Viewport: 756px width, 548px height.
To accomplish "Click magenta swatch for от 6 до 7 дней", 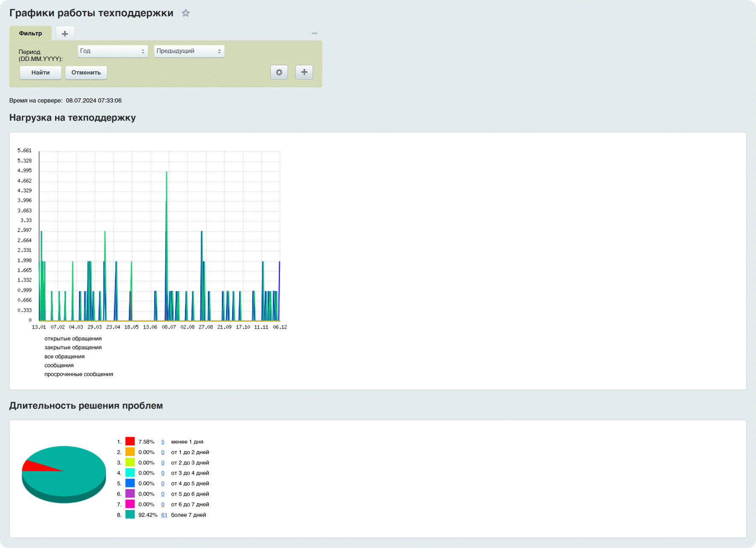I will click(x=130, y=504).
